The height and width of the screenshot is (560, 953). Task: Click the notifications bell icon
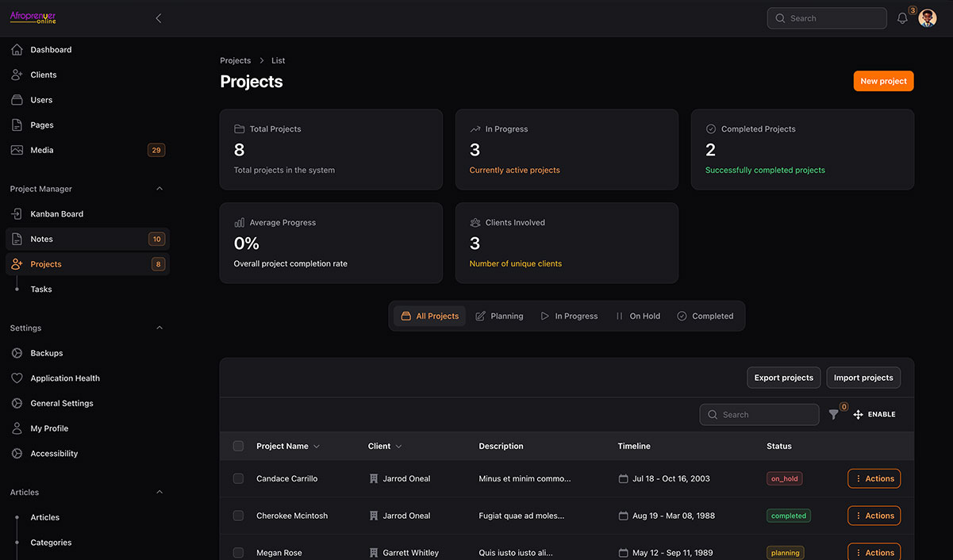[x=902, y=18]
